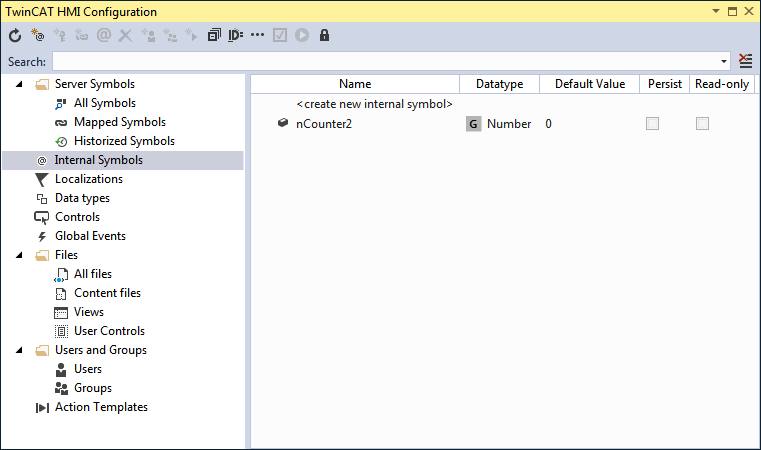Open Mapped Symbols in the tree
The image size is (761, 450).
point(120,122)
